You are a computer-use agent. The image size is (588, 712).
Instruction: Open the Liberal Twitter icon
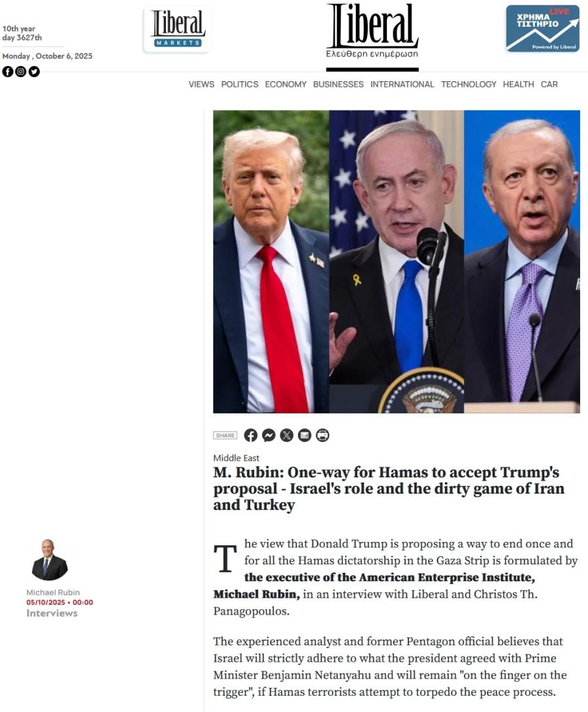click(34, 72)
